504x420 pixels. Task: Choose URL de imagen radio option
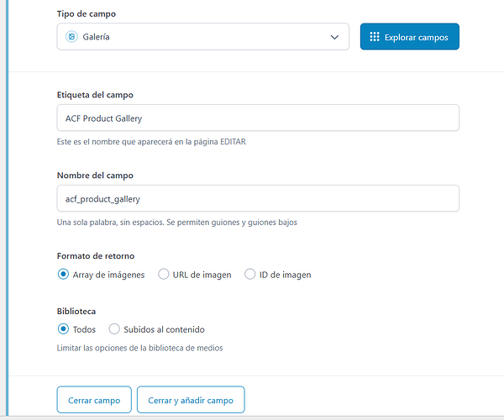pyautogui.click(x=164, y=274)
